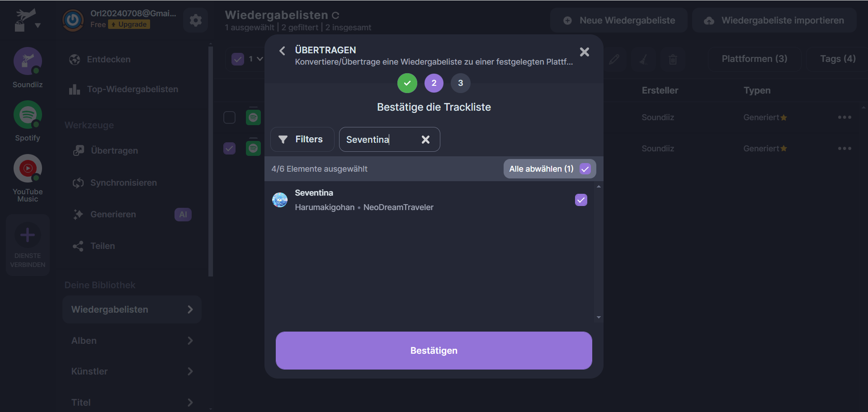Toggle the Alle abwählen checkbox
The width and height of the screenshot is (868, 412).
(585, 169)
